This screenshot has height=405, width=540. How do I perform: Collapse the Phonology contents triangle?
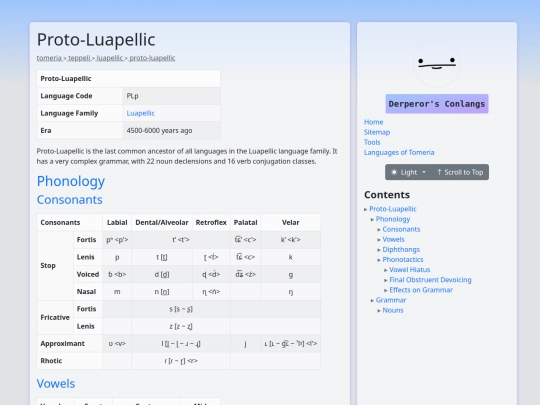(x=372, y=219)
